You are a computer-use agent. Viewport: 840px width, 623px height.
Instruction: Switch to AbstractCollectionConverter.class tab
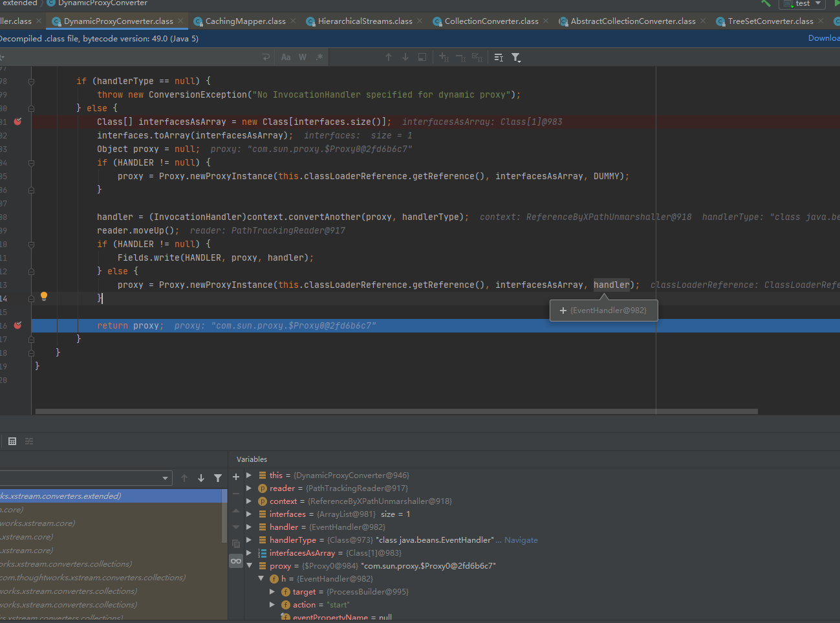point(633,21)
